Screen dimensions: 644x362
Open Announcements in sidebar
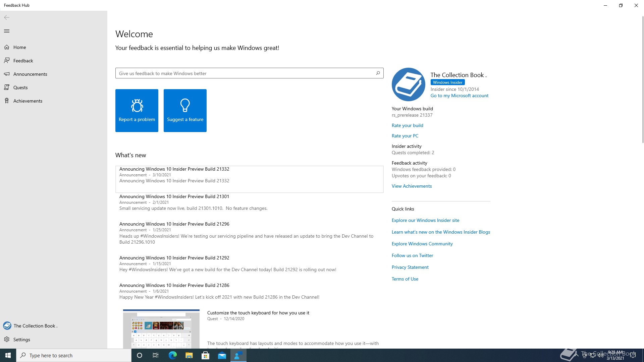[30, 74]
